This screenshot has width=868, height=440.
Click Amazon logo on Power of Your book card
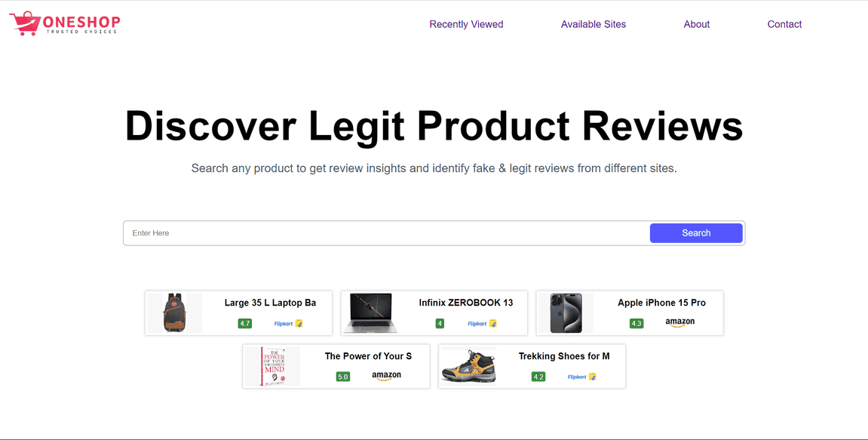386,376
